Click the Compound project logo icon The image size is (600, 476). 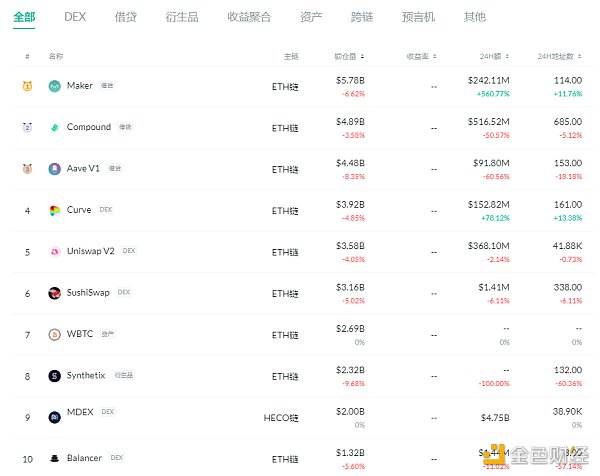tap(55, 128)
